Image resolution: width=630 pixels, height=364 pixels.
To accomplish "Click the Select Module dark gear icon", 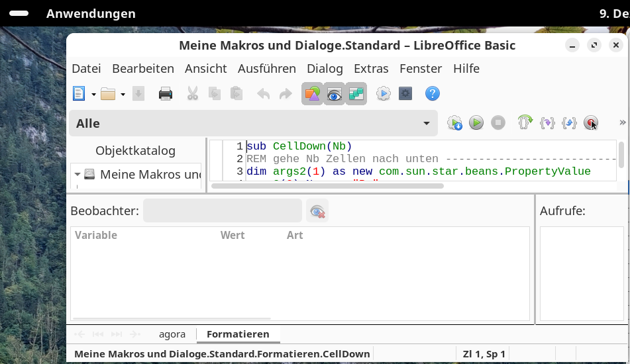I will [405, 94].
